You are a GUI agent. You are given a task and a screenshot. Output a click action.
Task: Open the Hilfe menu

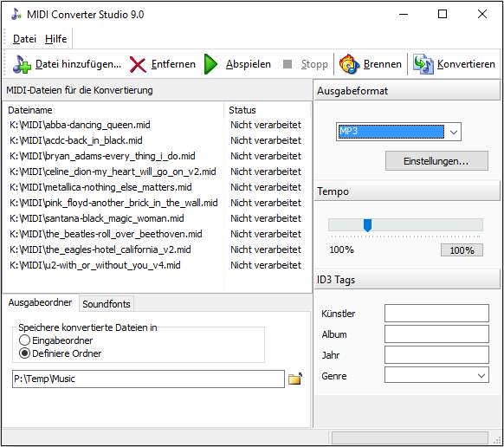coord(56,39)
